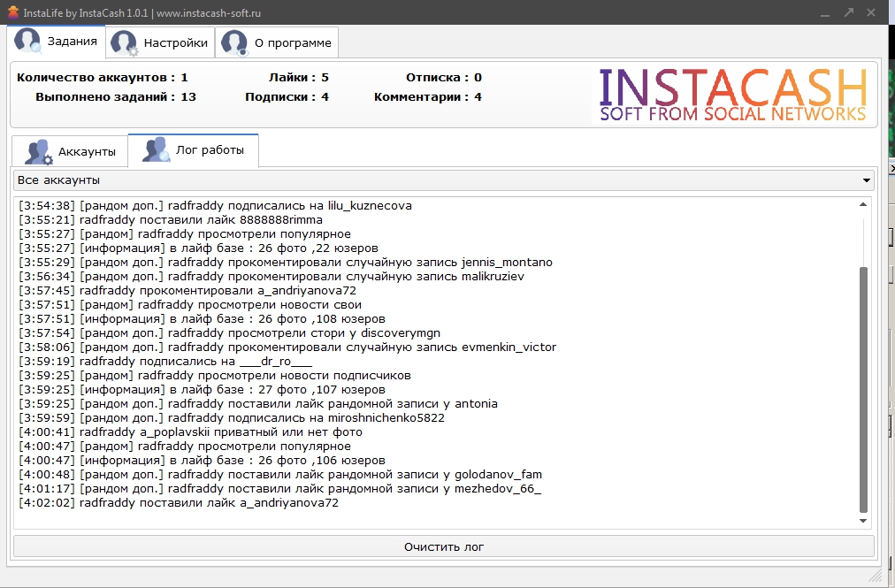Image resolution: width=895 pixels, height=588 pixels.
Task: Select the log line mentioning antonia
Action: click(x=258, y=403)
